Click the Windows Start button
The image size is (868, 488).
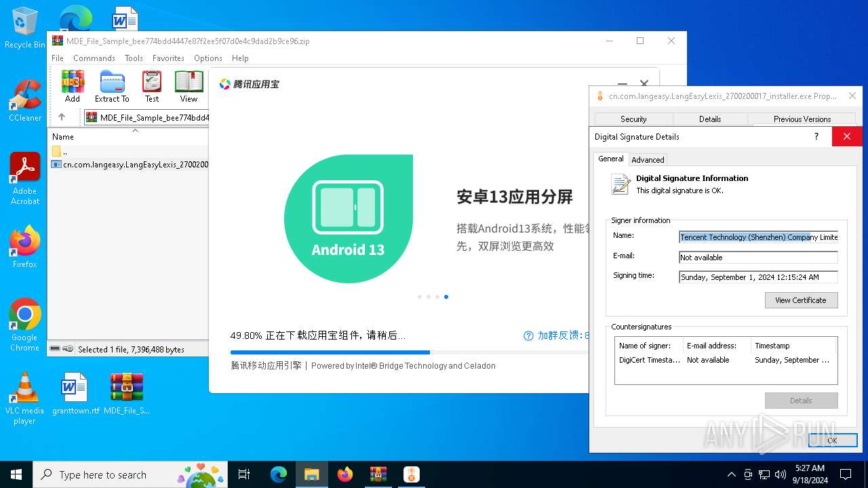(16, 474)
